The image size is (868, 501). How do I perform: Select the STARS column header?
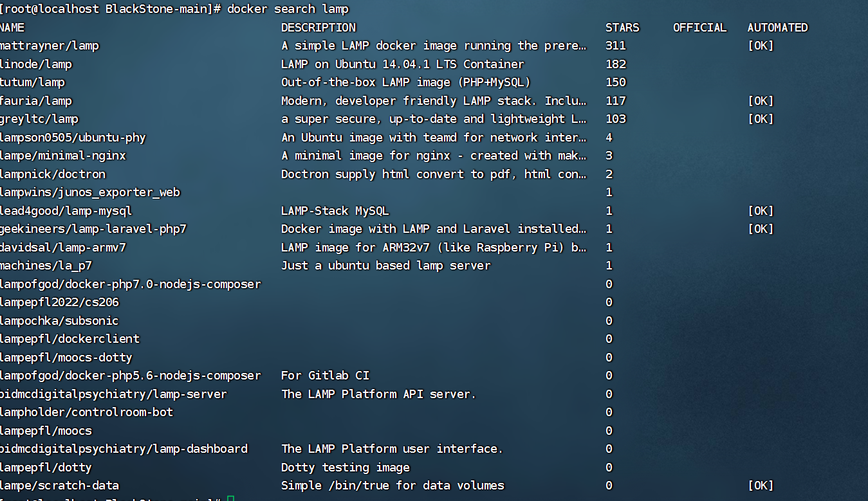click(622, 28)
